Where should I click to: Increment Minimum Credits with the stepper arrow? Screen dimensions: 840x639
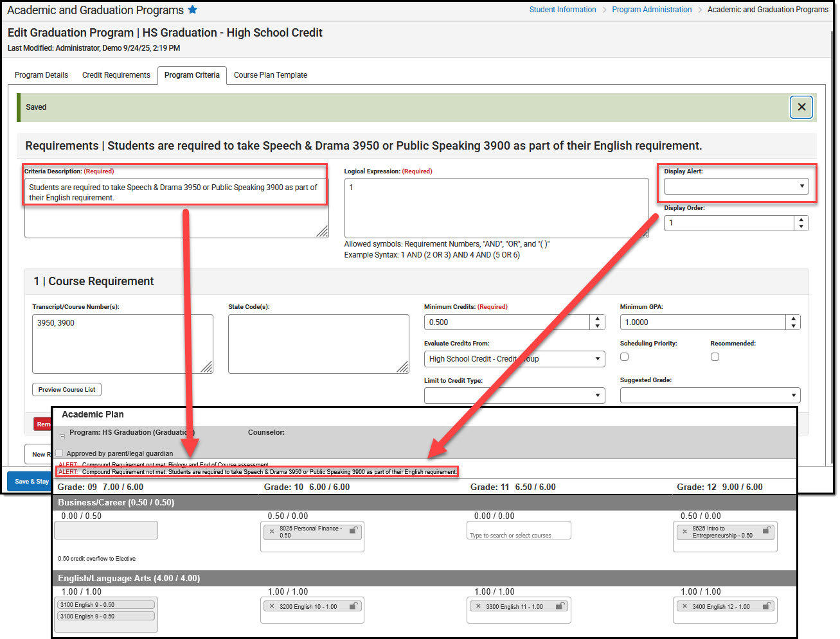tap(596, 318)
